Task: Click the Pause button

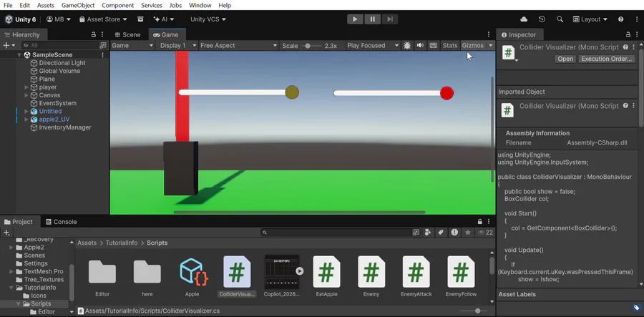Action: (373, 19)
